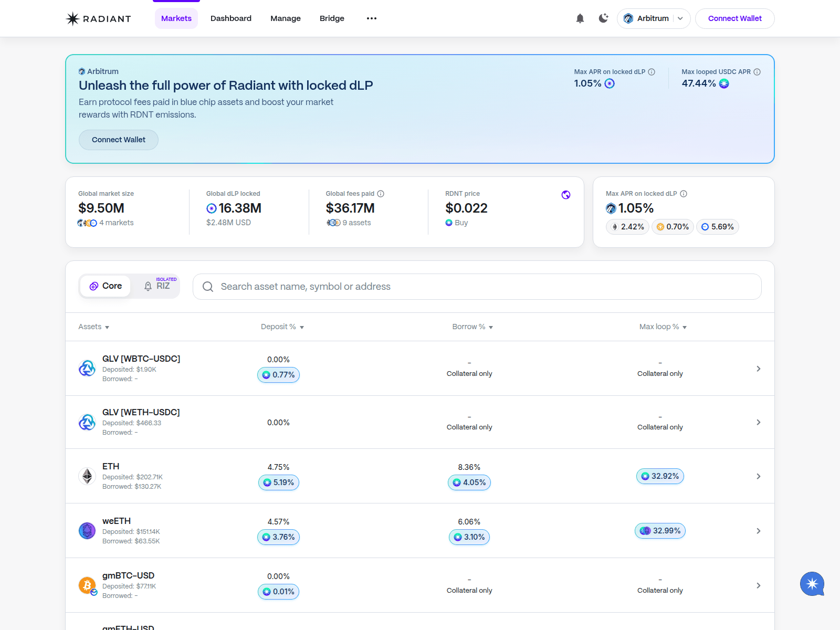Click the 1.05% dLP icon in banner
Viewport: 840px width, 630px height.
[610, 83]
